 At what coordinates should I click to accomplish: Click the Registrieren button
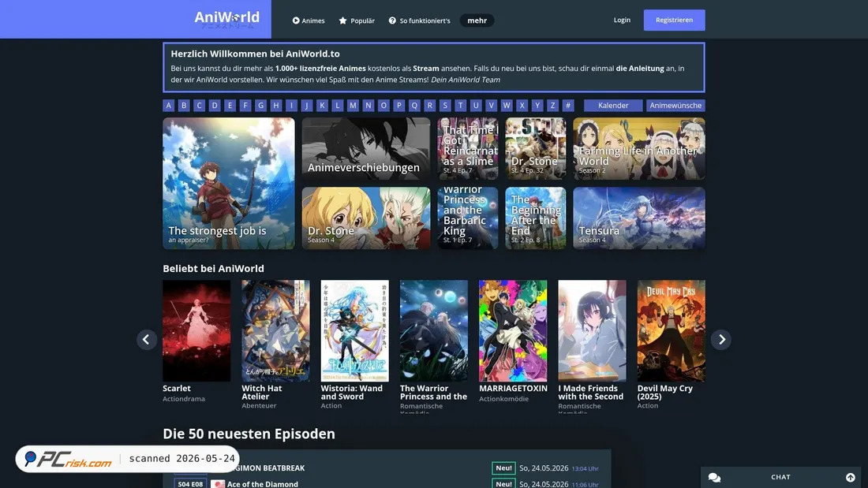coord(674,20)
